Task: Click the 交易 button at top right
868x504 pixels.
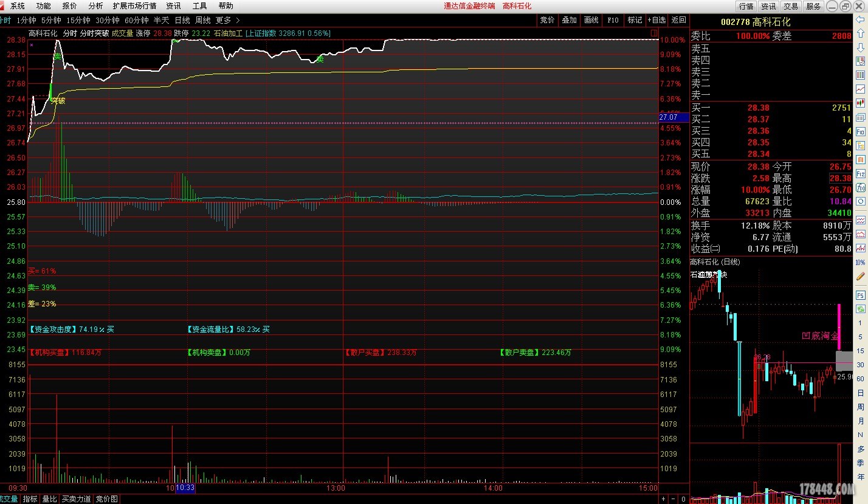Action: click(x=791, y=6)
